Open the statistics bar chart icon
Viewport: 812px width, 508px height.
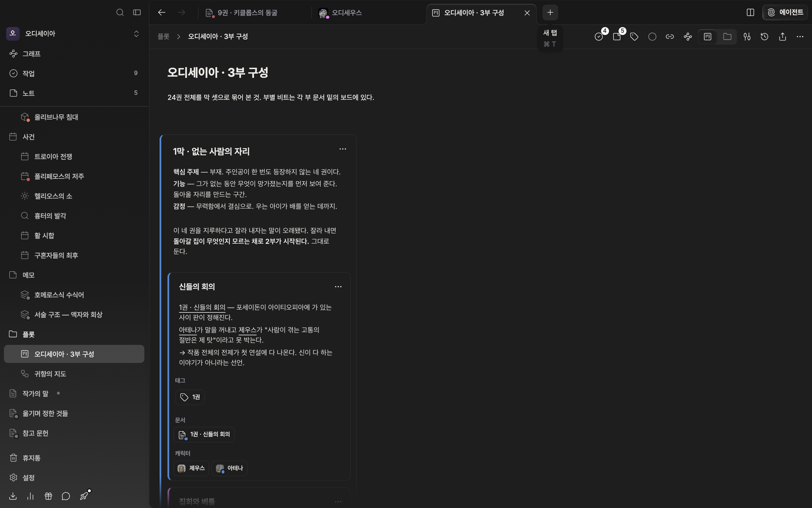click(30, 496)
